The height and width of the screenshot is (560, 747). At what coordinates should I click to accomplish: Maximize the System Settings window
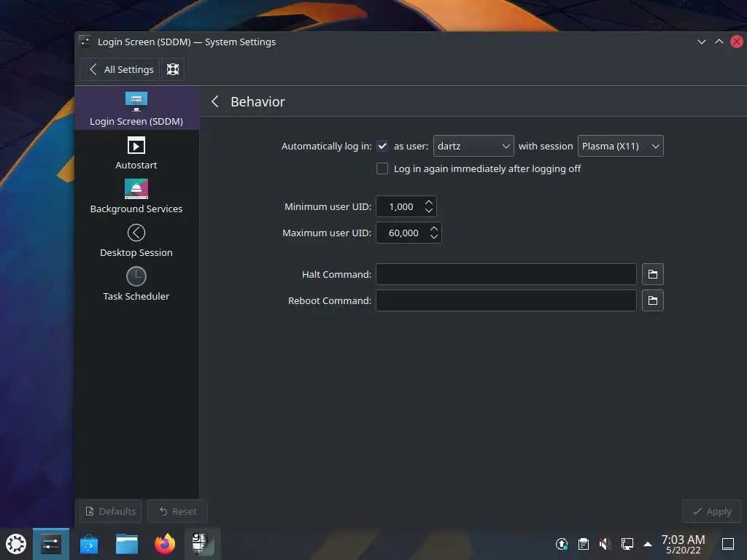coord(719,42)
